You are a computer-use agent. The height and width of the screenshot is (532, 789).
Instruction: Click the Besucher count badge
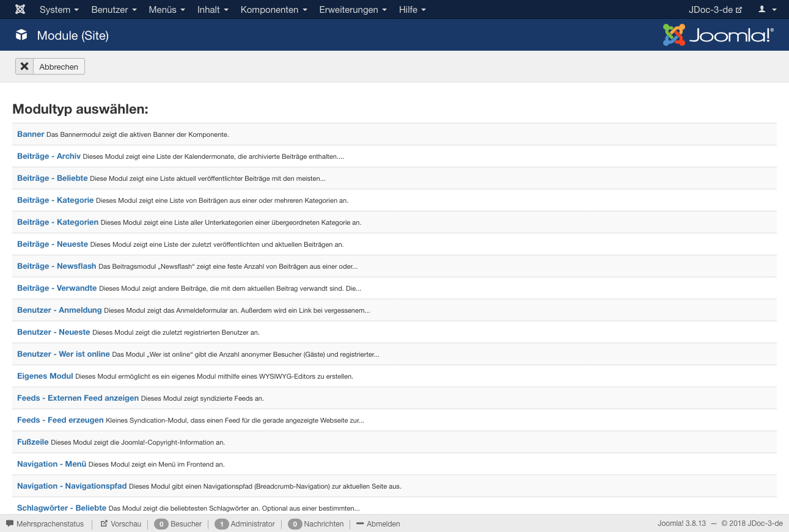pos(161,524)
